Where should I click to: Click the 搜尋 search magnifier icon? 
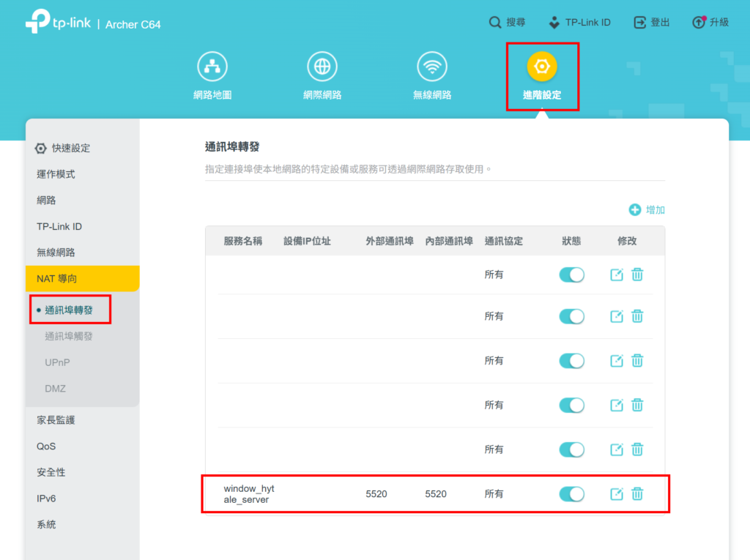(496, 23)
